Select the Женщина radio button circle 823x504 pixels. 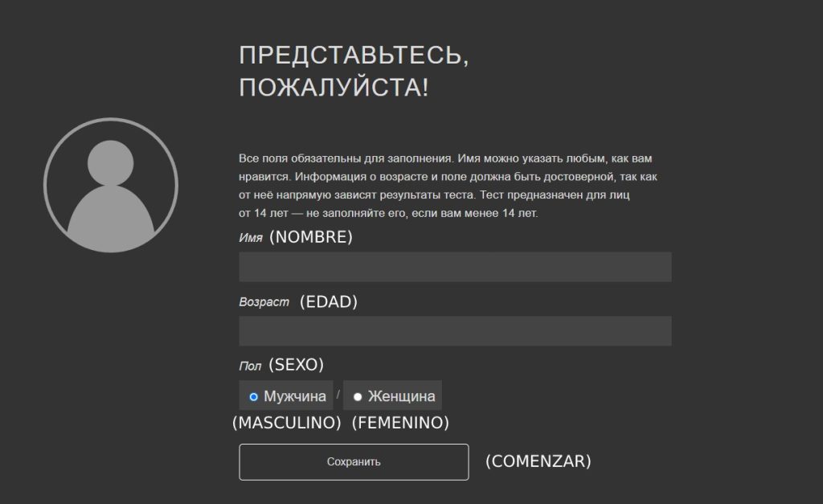(358, 396)
